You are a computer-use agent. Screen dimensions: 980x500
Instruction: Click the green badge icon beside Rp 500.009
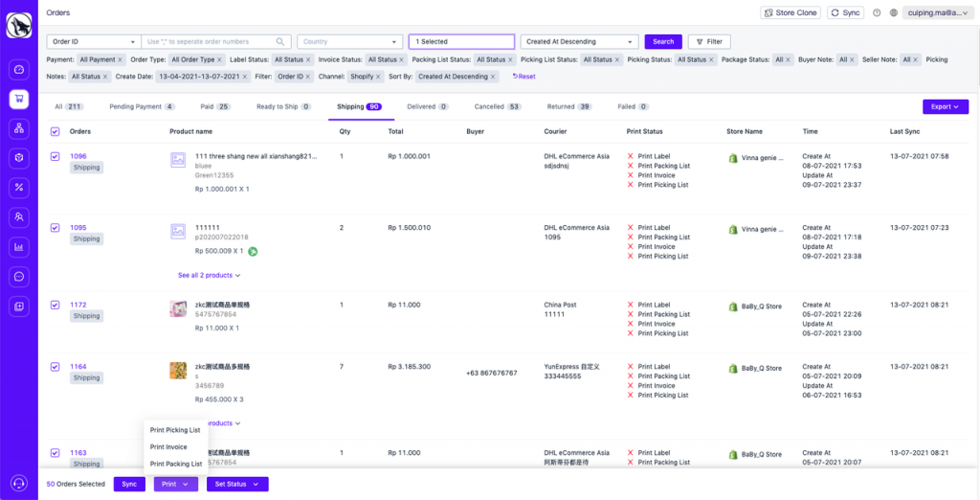click(253, 252)
